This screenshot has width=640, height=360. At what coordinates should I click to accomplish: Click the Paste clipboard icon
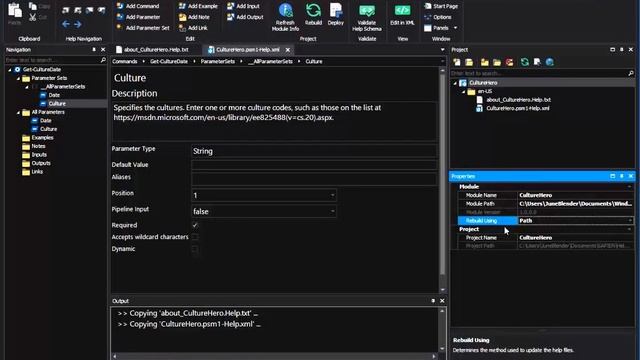click(x=15, y=11)
